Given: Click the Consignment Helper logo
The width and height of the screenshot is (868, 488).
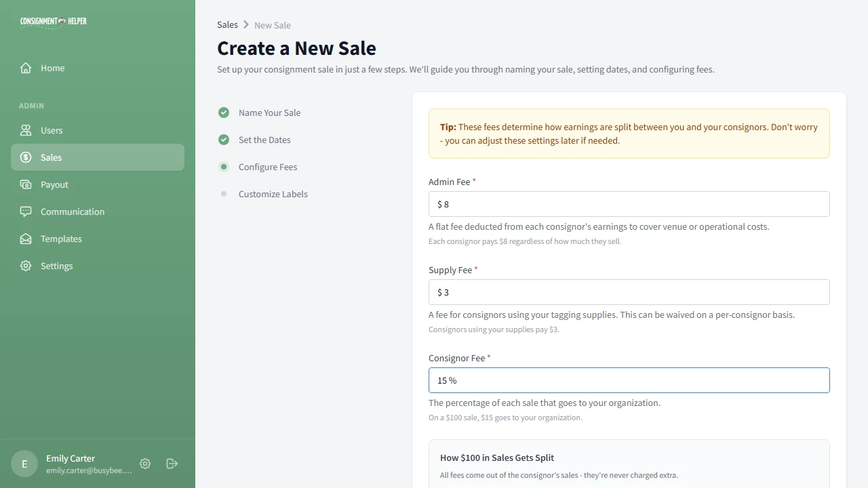Looking at the screenshot, I should (53, 21).
